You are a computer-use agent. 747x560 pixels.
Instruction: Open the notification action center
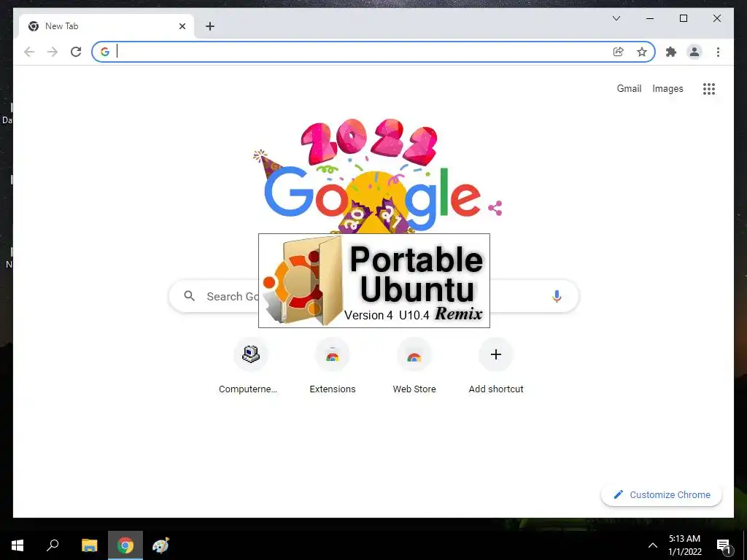tap(724, 545)
